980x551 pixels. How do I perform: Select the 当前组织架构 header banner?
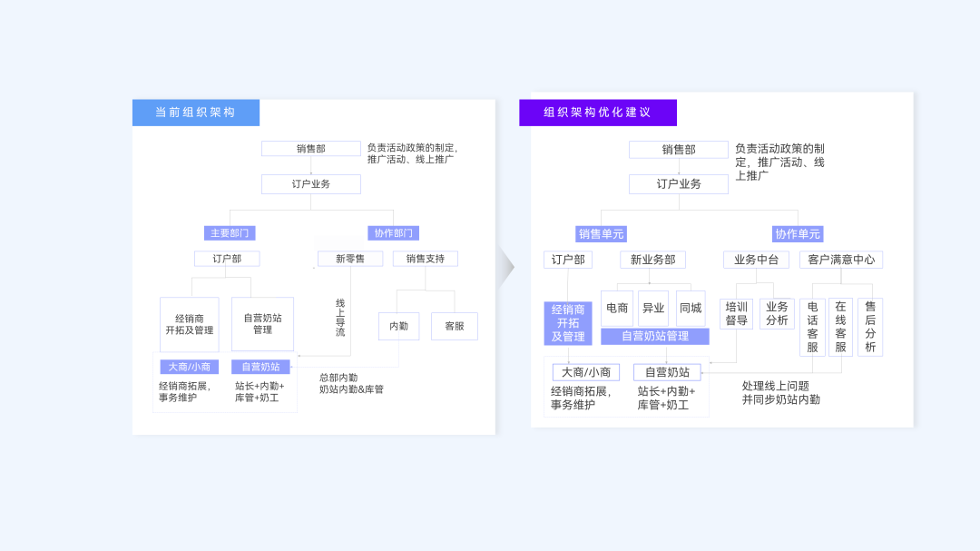(195, 113)
